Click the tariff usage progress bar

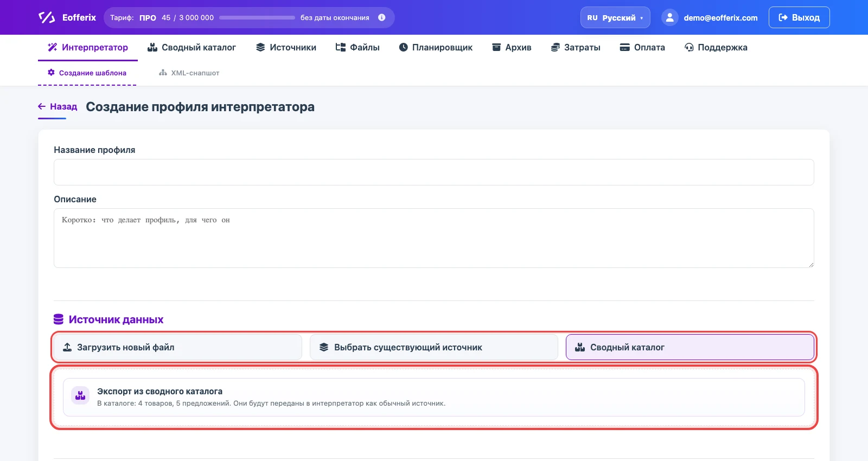(257, 17)
